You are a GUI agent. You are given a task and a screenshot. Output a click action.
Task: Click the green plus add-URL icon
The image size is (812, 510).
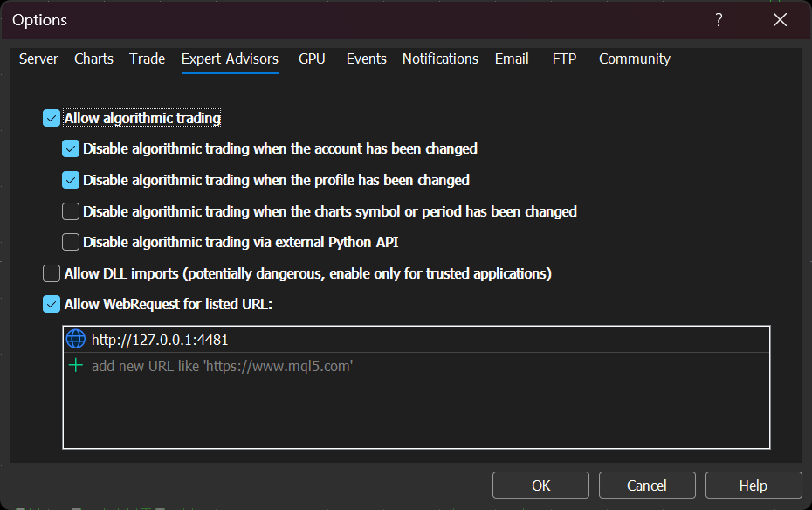(x=76, y=366)
